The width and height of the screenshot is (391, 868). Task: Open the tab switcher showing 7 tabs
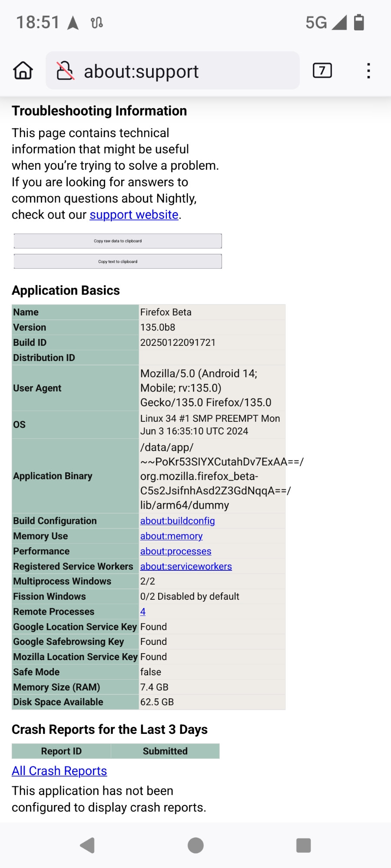pyautogui.click(x=322, y=70)
